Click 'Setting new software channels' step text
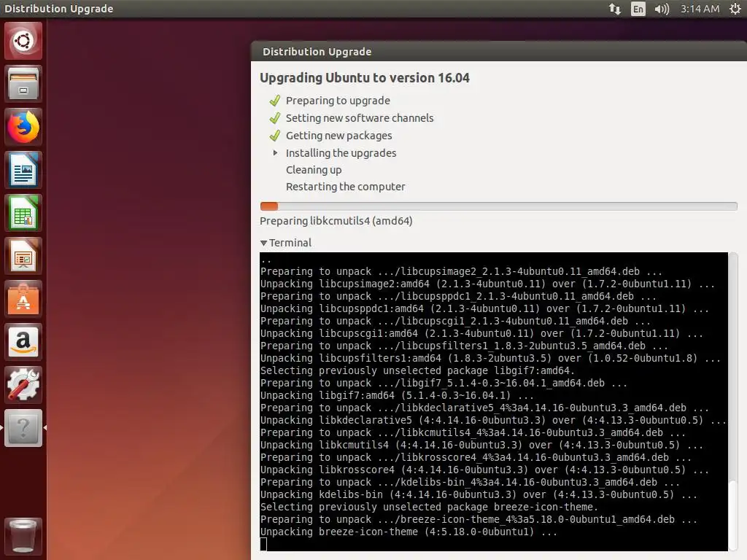Image resolution: width=747 pixels, height=560 pixels. [360, 118]
